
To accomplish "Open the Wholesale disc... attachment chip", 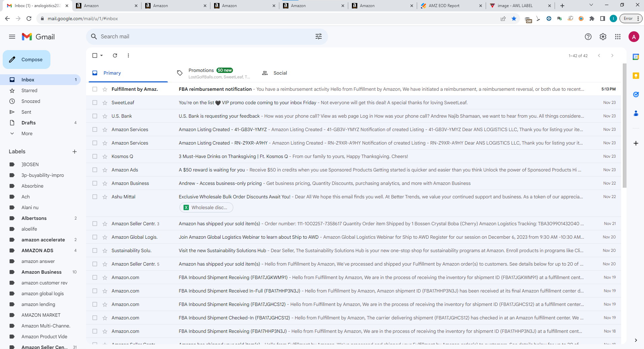I will click(x=206, y=207).
